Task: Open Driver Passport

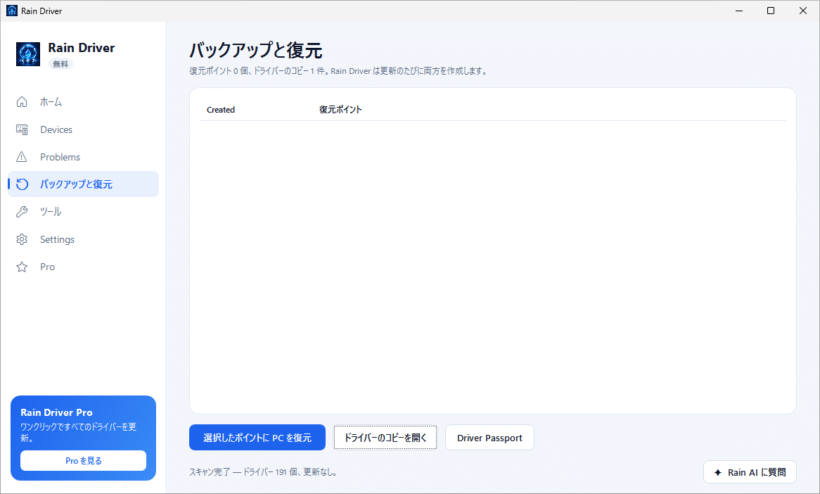Action: pos(489,438)
